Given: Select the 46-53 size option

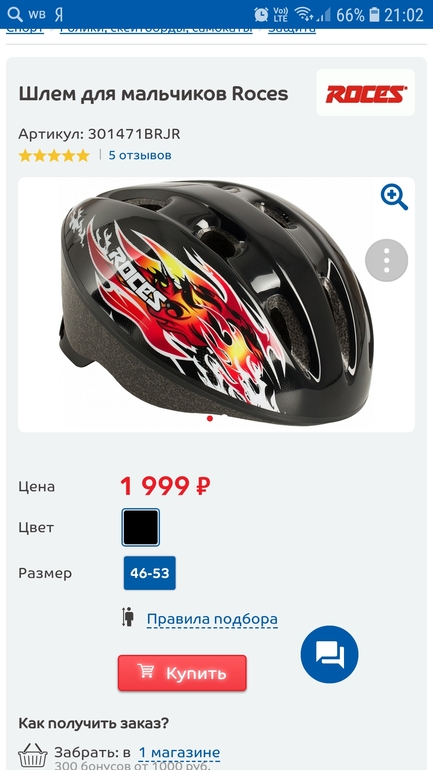Looking at the screenshot, I should 150,573.
